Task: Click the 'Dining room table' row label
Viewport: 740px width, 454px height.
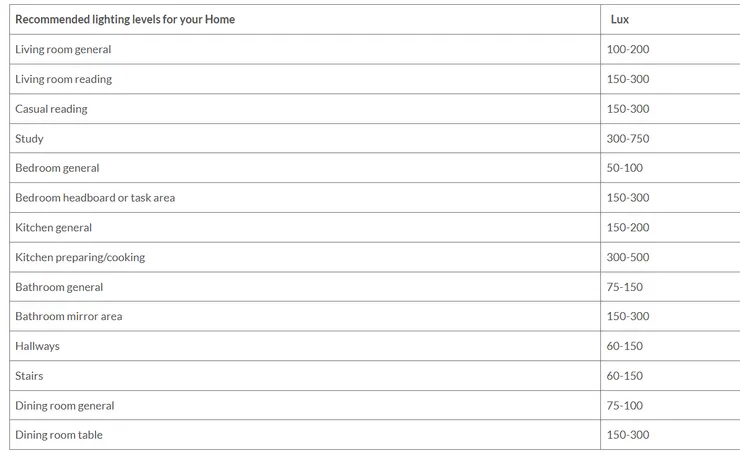Action: 58,435
